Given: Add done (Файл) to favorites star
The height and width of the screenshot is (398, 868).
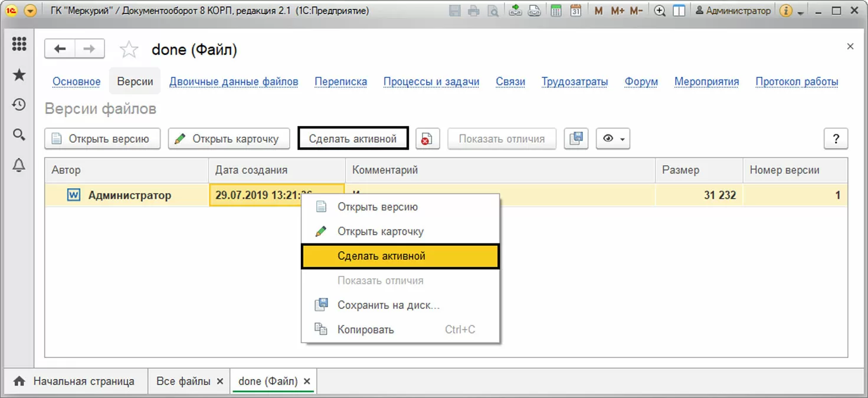Looking at the screenshot, I should [x=129, y=50].
